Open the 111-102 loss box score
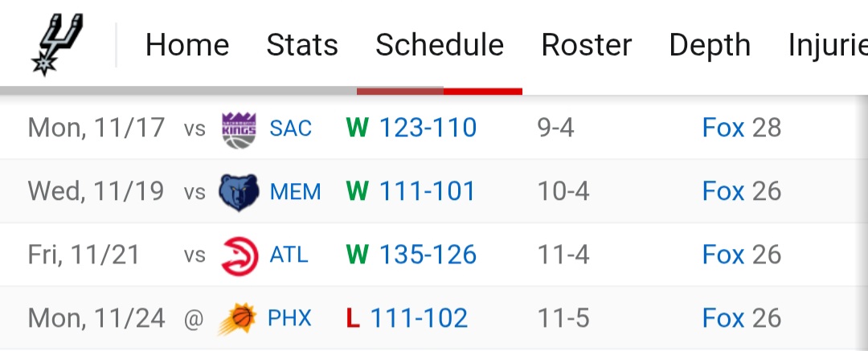Viewport: 868px width, 351px height. pyautogui.click(x=419, y=318)
